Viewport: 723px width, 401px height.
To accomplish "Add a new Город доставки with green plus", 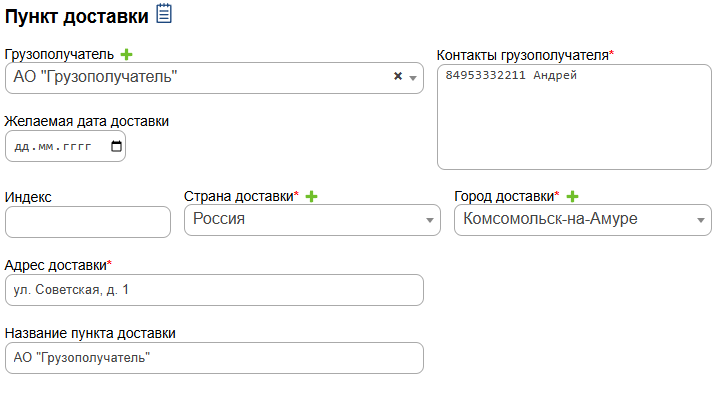I will click(573, 197).
